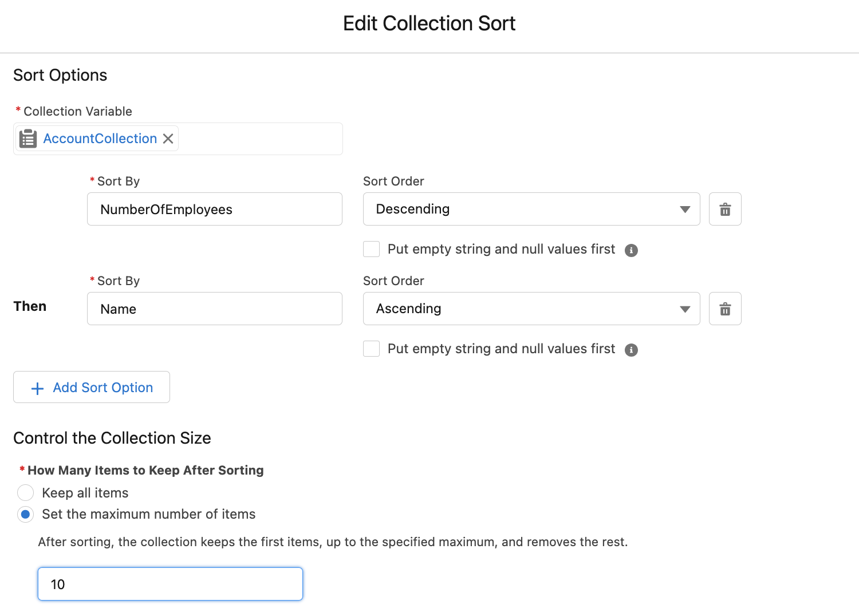
Task: Click the trash icon beside Descending dropdown
Action: coord(725,209)
